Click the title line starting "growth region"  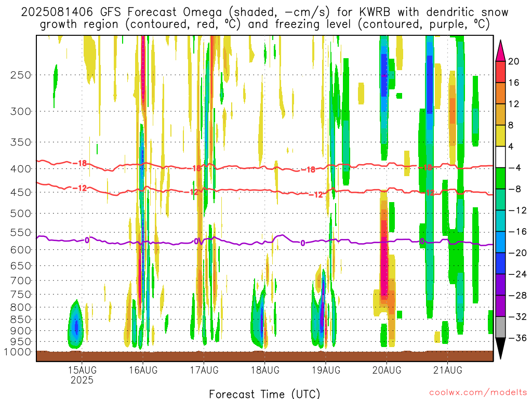264,24
